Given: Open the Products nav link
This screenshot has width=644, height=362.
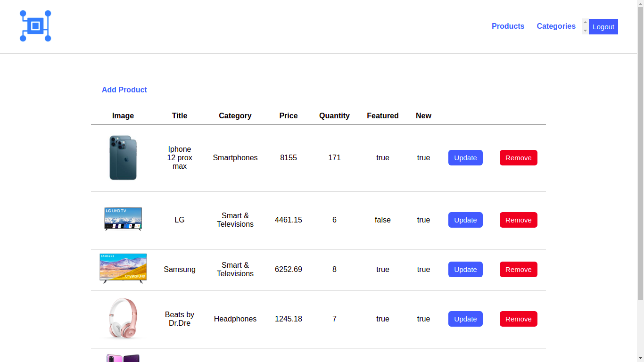Looking at the screenshot, I should pyautogui.click(x=508, y=26).
